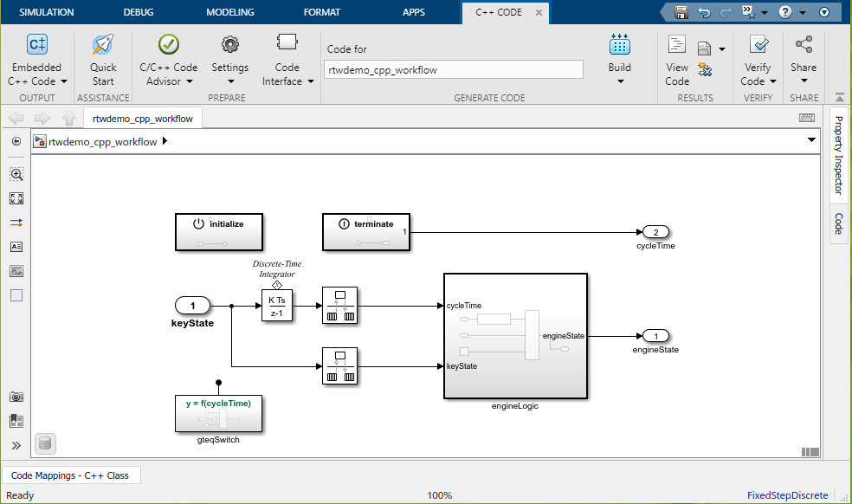Click the Code Interface icon
This screenshot has width=852, height=504.
coord(287,42)
